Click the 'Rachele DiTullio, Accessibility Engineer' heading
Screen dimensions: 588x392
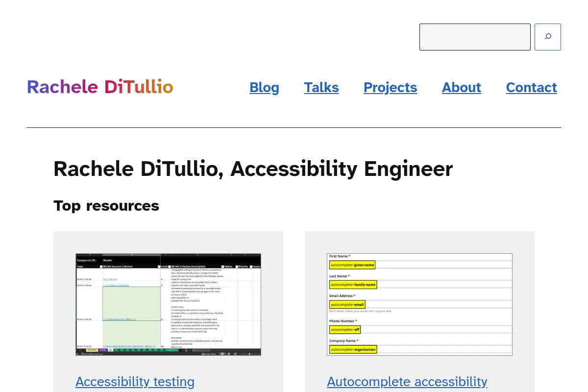(253, 169)
